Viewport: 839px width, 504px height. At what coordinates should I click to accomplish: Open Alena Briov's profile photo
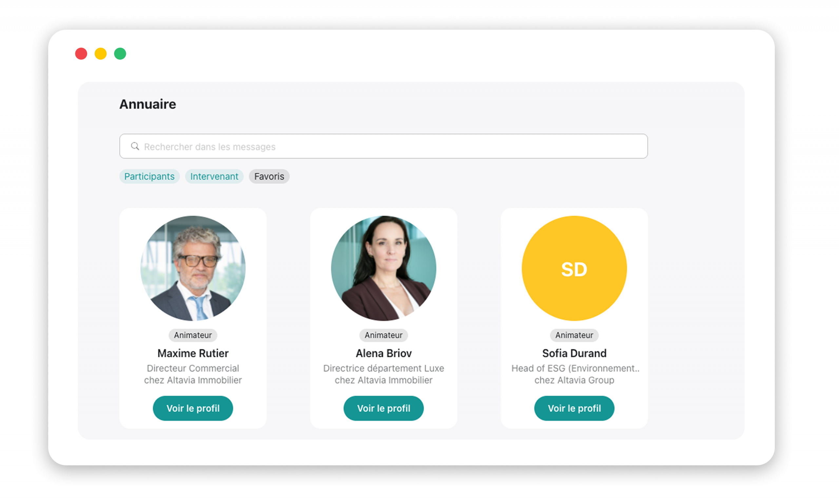coord(383,268)
